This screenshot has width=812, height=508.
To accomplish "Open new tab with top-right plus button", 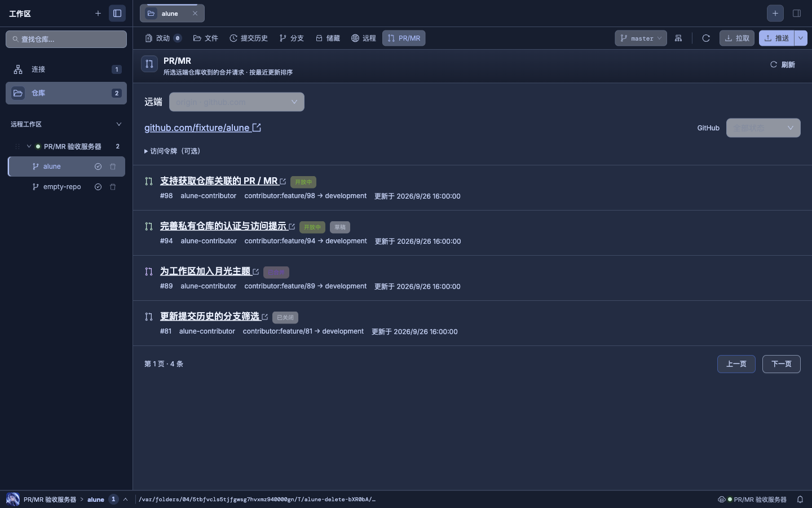I will click(775, 13).
